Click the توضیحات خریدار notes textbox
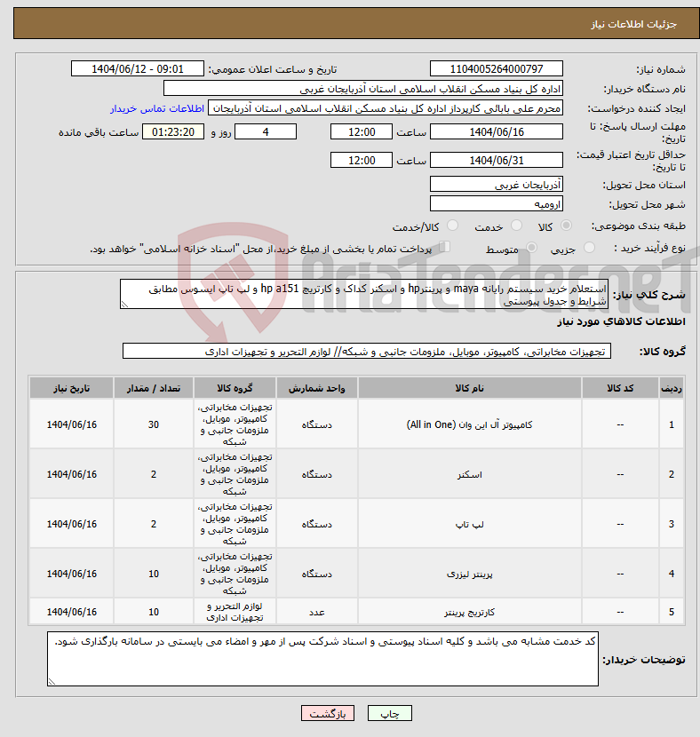 click(322, 659)
